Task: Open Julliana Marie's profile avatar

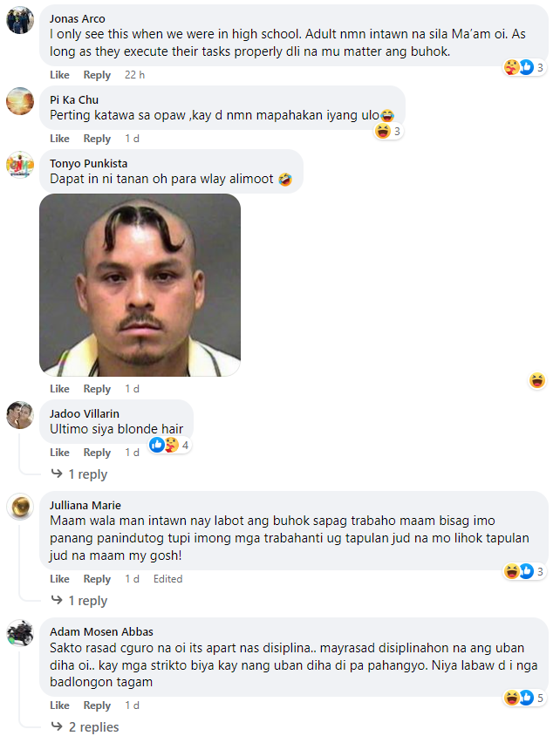Action: [20, 507]
